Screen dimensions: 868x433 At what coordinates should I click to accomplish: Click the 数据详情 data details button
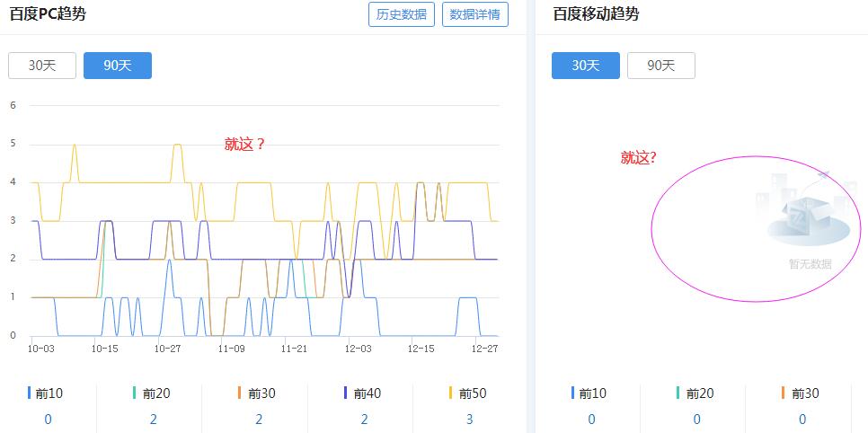coord(475,14)
